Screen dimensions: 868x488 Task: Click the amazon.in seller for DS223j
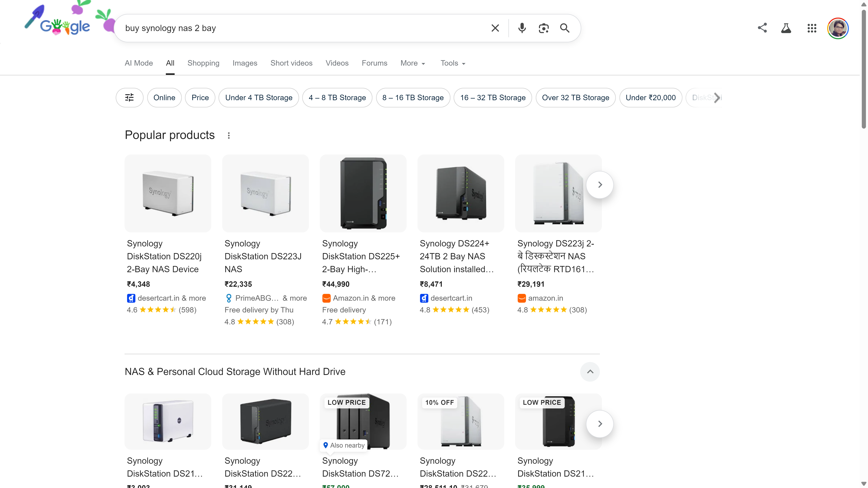(540, 298)
